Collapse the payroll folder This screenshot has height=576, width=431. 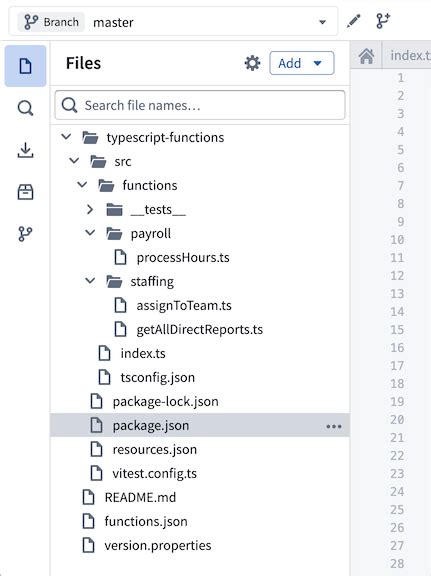(90, 233)
